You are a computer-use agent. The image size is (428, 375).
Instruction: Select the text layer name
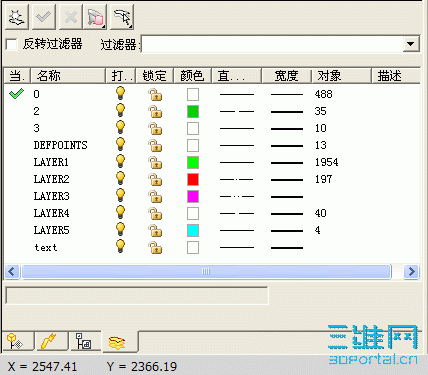point(46,247)
